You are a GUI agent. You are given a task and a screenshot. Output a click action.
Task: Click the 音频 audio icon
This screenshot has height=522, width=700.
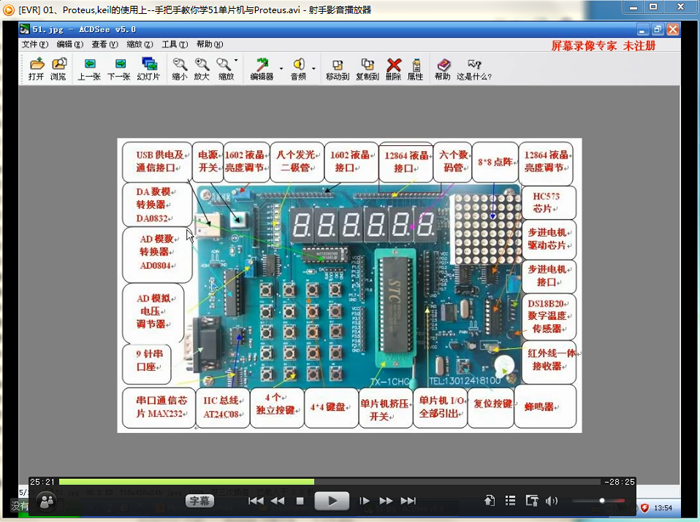click(x=299, y=69)
